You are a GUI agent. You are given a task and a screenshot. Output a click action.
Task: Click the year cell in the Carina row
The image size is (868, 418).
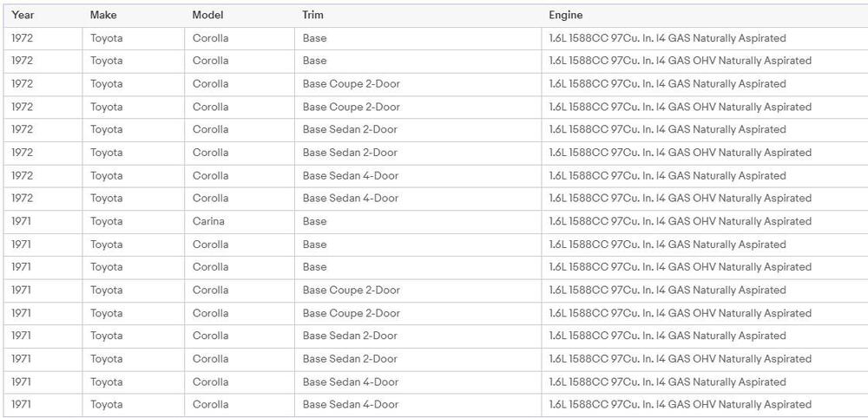[x=43, y=222]
